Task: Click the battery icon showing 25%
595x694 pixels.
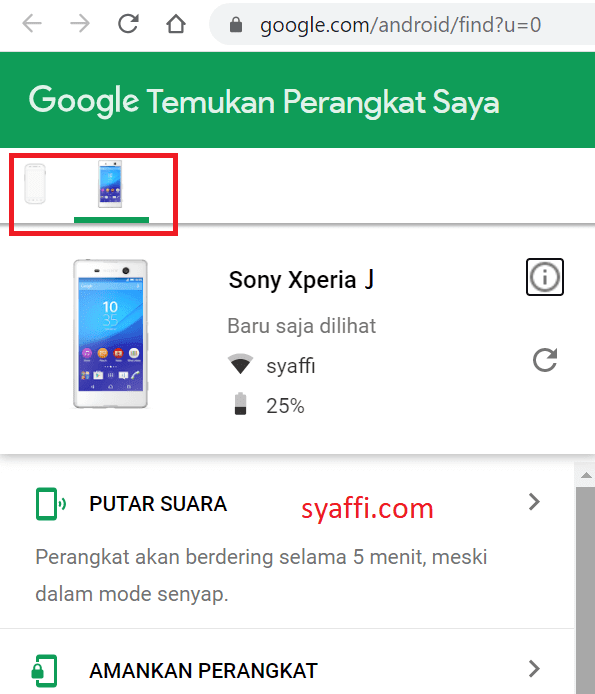Action: coord(240,403)
